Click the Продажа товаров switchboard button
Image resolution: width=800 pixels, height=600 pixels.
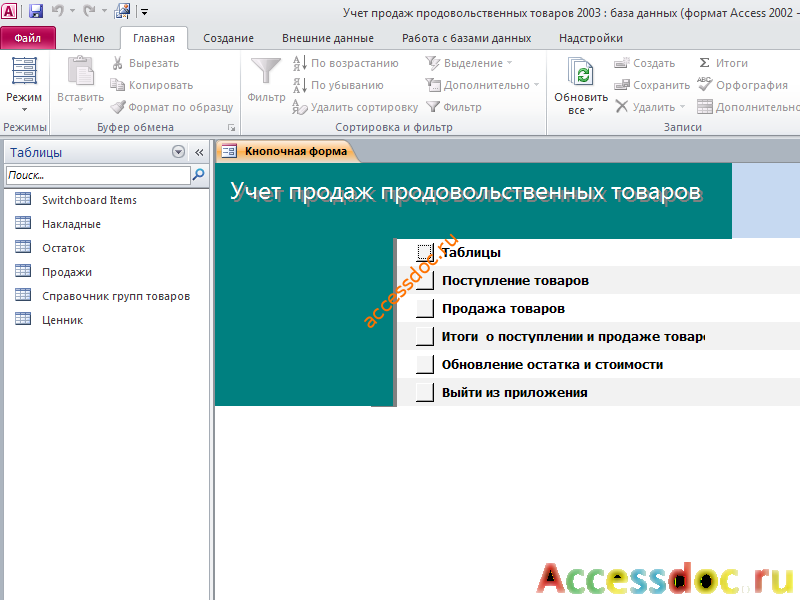click(425, 309)
